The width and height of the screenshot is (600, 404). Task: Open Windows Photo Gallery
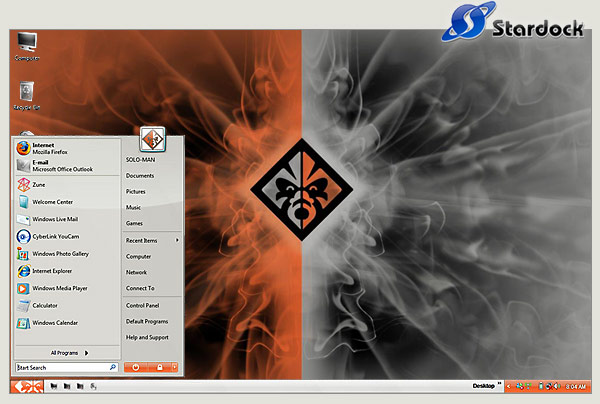coord(58,253)
